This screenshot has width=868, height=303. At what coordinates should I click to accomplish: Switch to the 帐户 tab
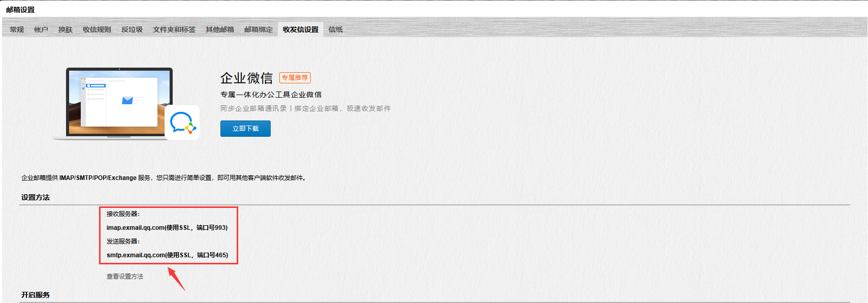coord(41,29)
